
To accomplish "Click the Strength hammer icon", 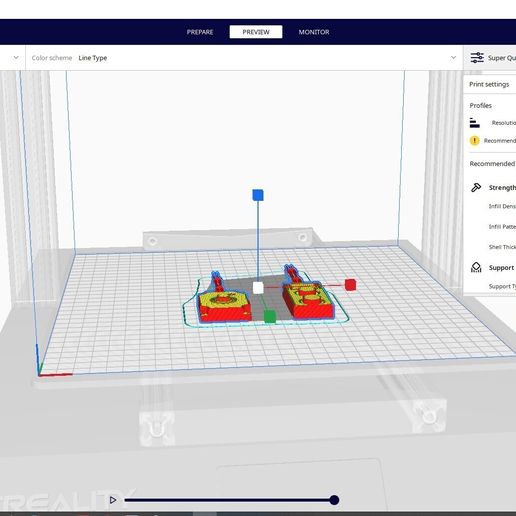I will point(476,187).
